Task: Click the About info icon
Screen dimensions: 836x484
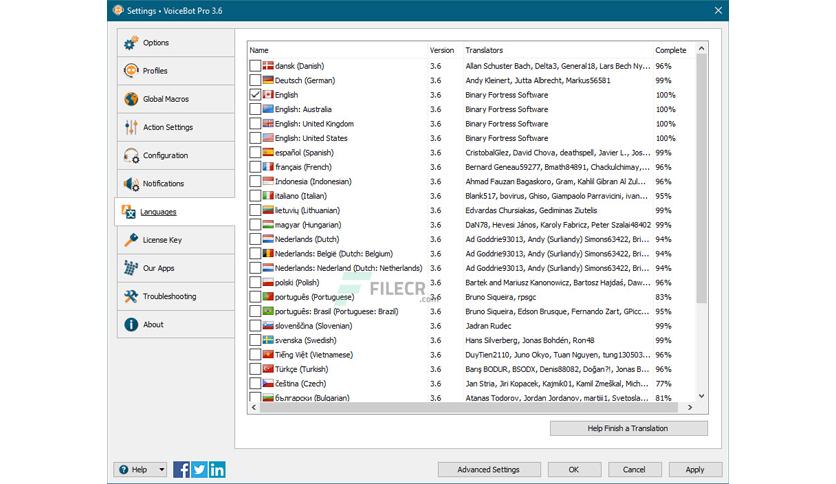Action: point(131,325)
